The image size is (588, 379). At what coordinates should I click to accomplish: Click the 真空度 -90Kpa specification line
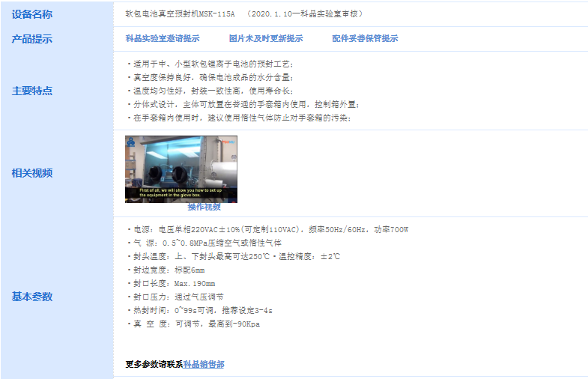[x=193, y=324]
